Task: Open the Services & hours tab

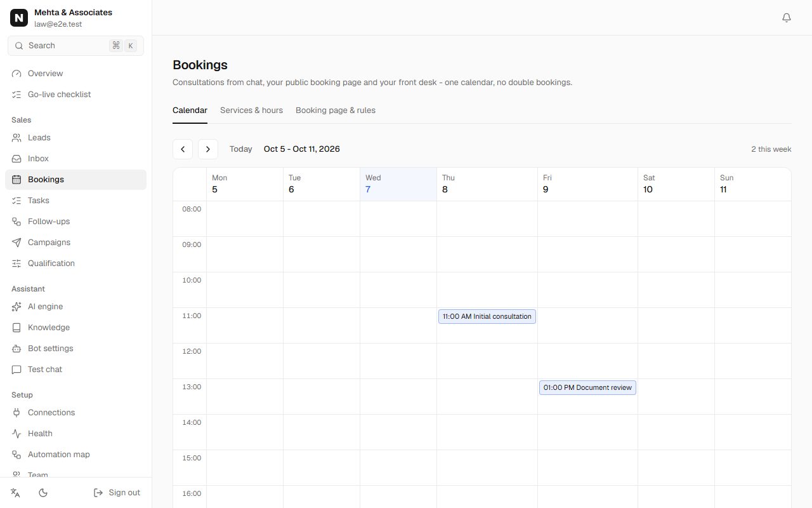Action: click(x=251, y=110)
